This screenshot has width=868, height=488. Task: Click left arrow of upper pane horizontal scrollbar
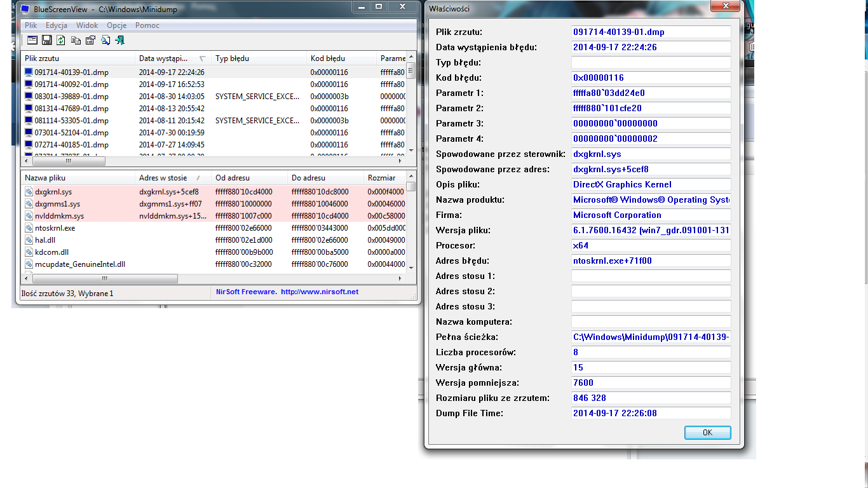(26, 161)
